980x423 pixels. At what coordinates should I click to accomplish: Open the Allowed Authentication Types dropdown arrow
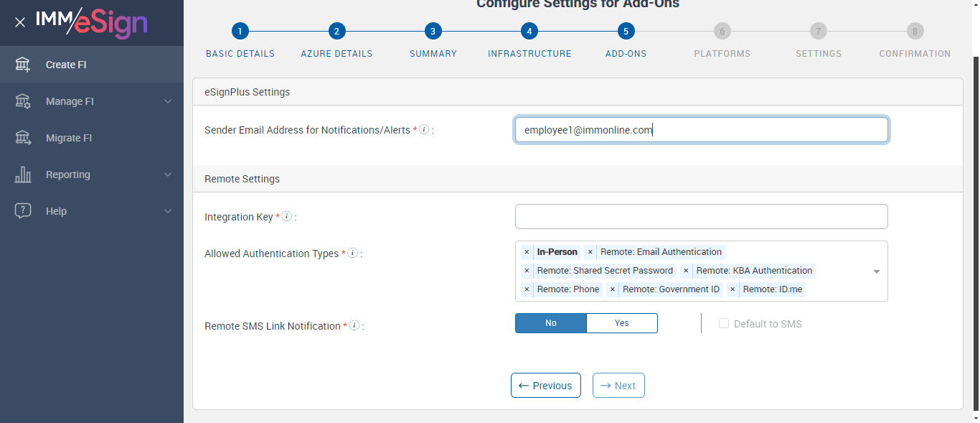[x=877, y=271]
